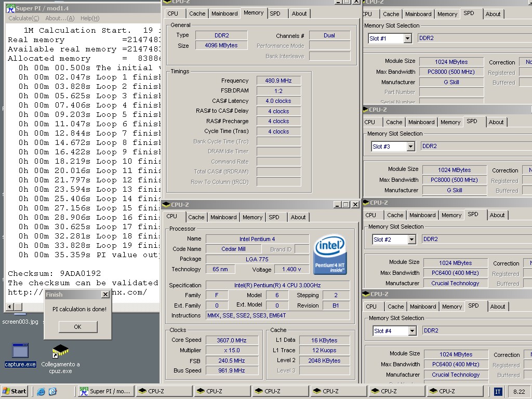This screenshot has width=532, height=399.
Task: Open the Slot #3 memory slot dropdown
Action: (410, 147)
